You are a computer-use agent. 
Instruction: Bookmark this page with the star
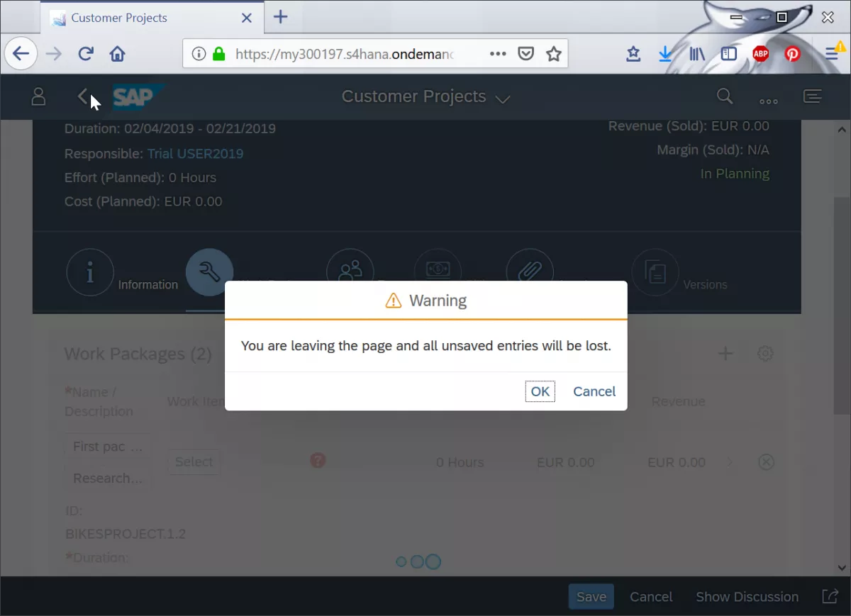pos(553,54)
